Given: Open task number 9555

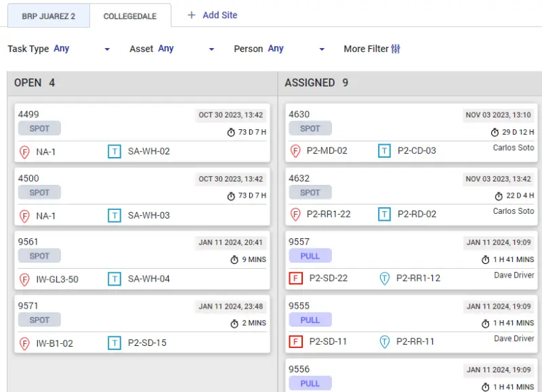Looking at the screenshot, I should [299, 305].
